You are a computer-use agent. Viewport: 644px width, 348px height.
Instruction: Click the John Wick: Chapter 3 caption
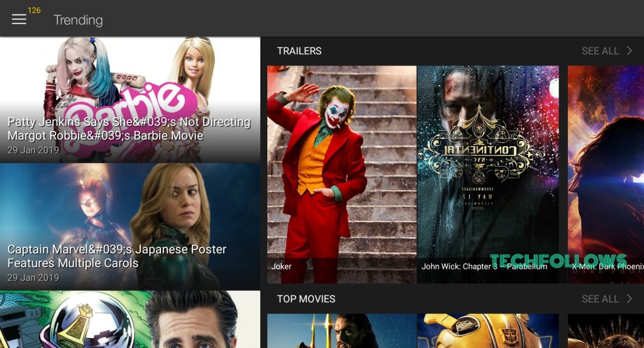pyautogui.click(x=484, y=266)
